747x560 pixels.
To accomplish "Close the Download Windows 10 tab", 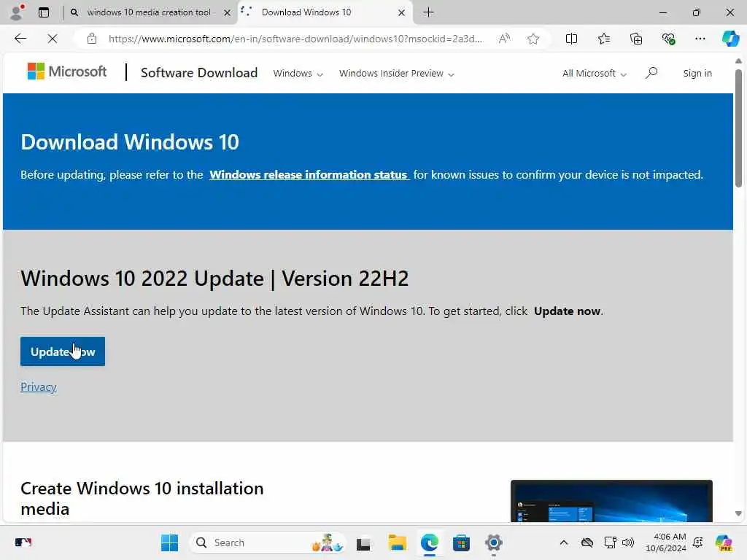I will point(402,12).
